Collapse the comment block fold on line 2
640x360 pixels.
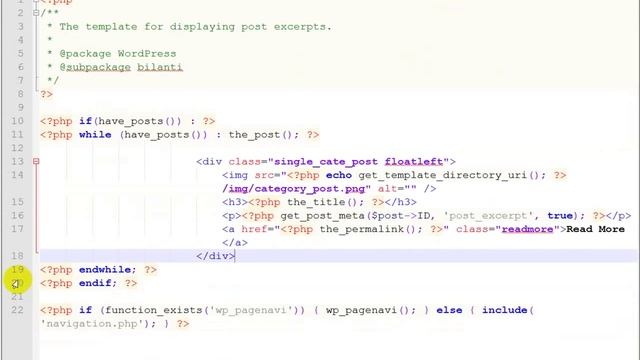36,13
